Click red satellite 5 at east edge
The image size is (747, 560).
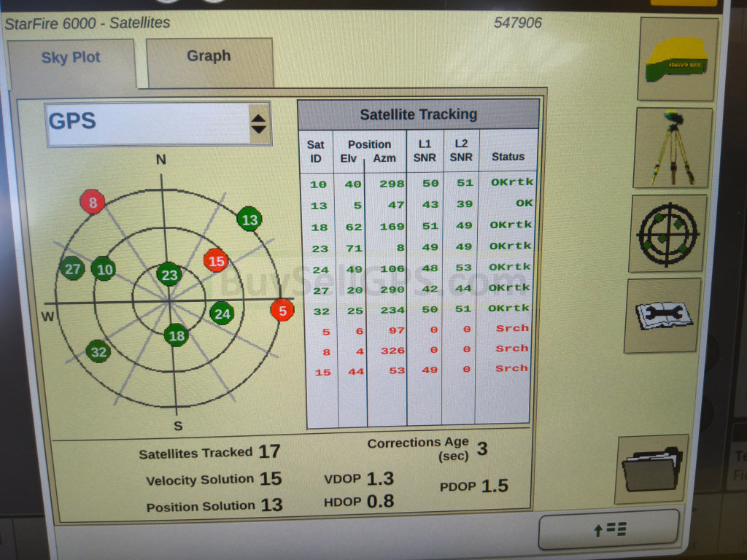pyautogui.click(x=282, y=310)
